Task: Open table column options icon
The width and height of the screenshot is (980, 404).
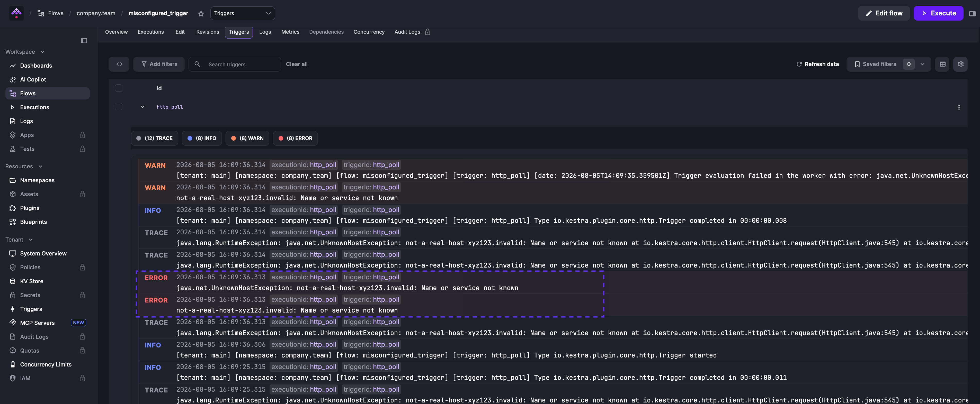Action: point(942,64)
